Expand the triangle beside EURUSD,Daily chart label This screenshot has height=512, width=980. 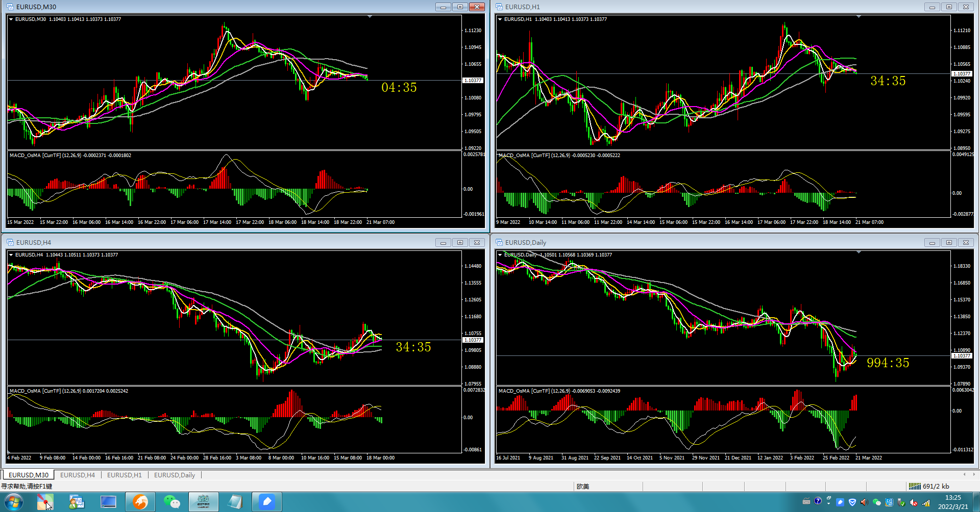(x=500, y=255)
